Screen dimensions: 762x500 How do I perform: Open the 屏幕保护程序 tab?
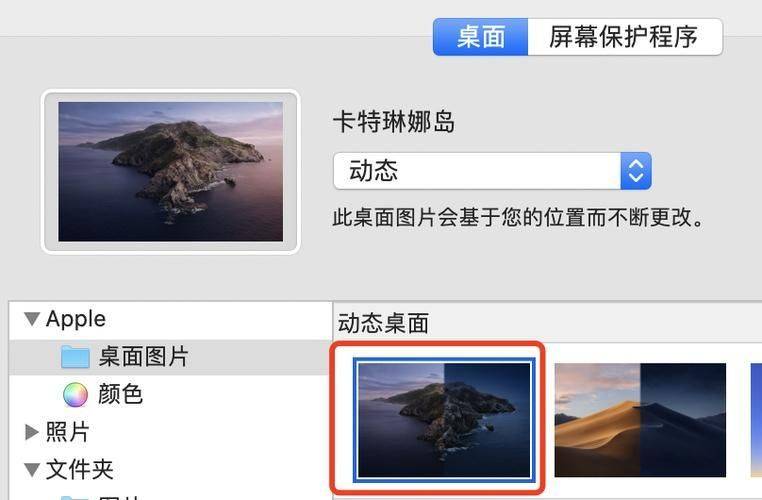[625, 37]
